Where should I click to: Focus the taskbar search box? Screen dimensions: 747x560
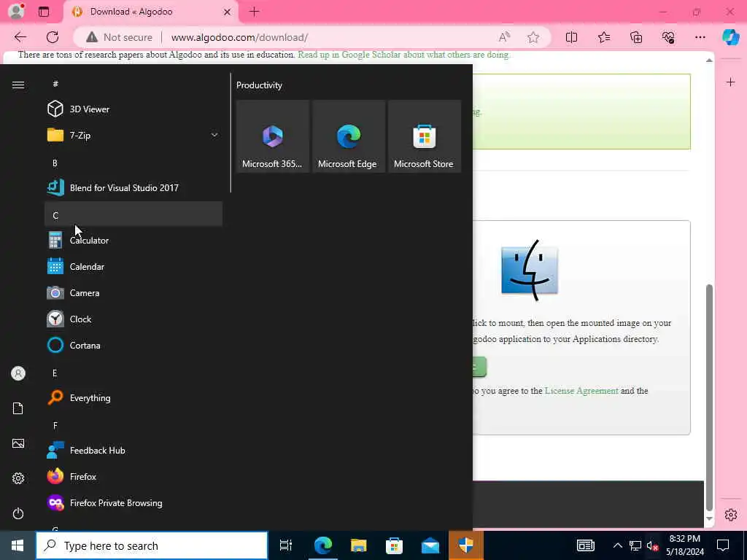click(x=152, y=545)
